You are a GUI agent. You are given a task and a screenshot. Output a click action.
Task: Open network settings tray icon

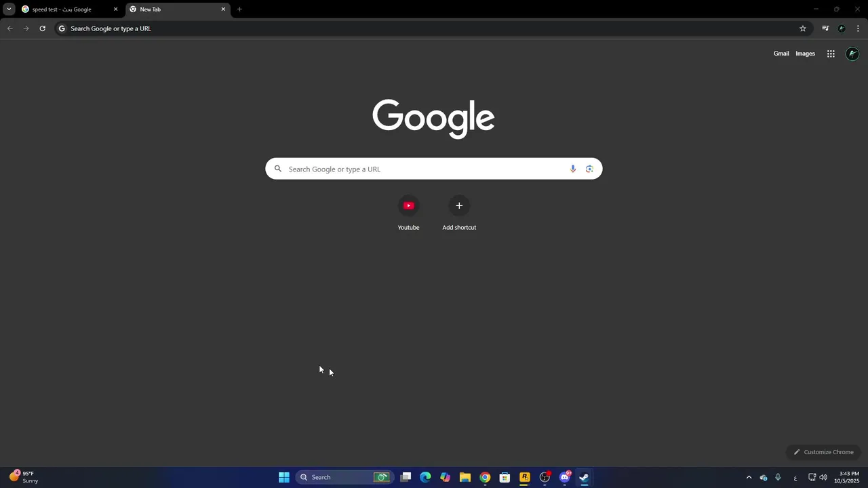pyautogui.click(x=812, y=477)
